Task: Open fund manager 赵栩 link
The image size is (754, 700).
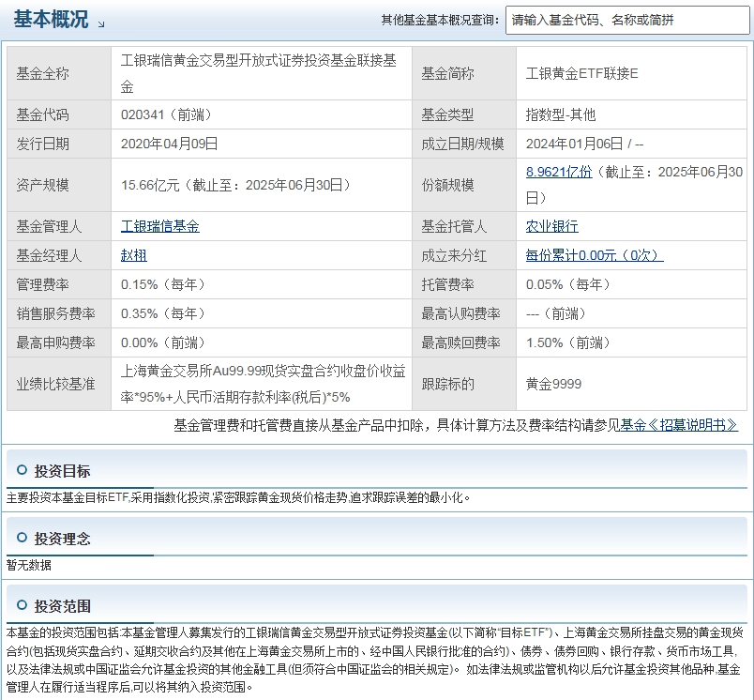Action: click(x=134, y=255)
